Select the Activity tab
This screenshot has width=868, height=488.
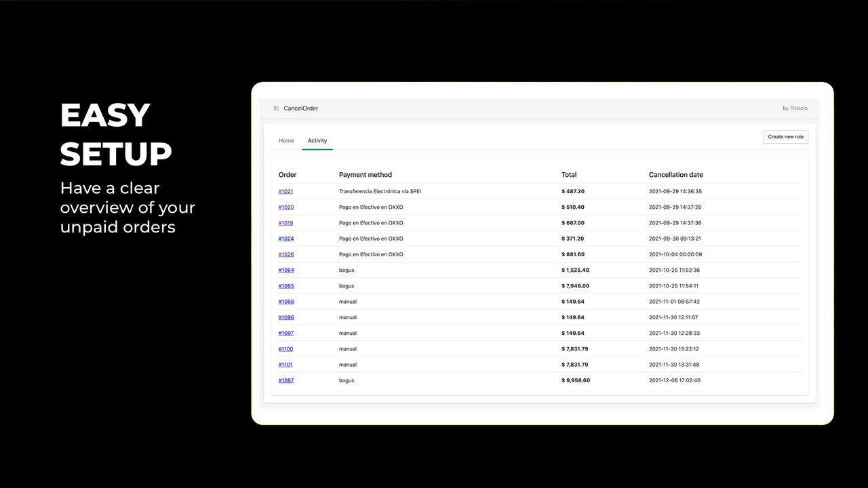coord(317,141)
